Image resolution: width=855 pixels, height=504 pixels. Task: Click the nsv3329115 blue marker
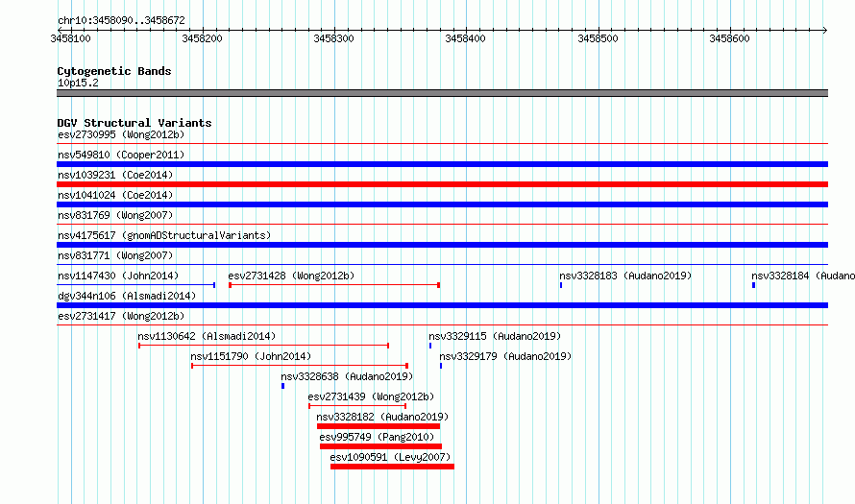tap(430, 346)
